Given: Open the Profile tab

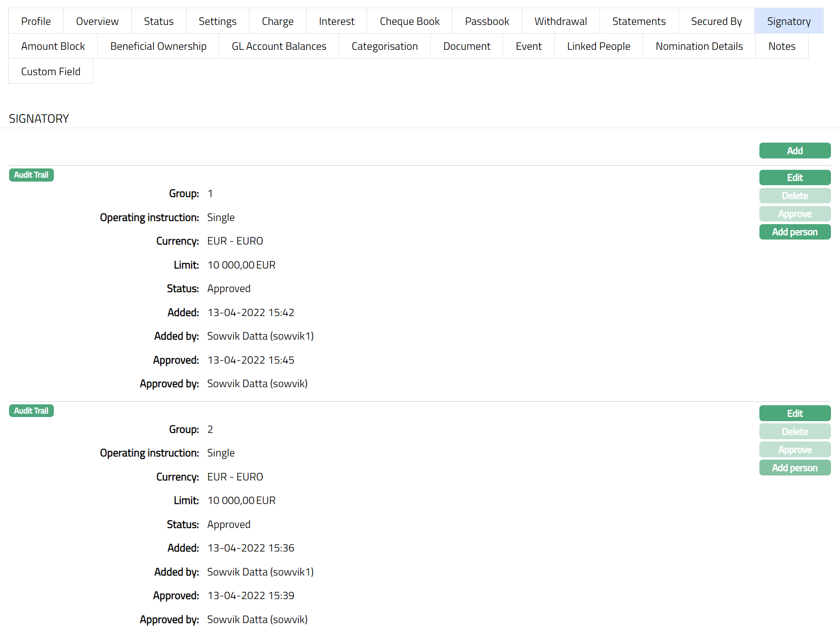Looking at the screenshot, I should pos(36,21).
